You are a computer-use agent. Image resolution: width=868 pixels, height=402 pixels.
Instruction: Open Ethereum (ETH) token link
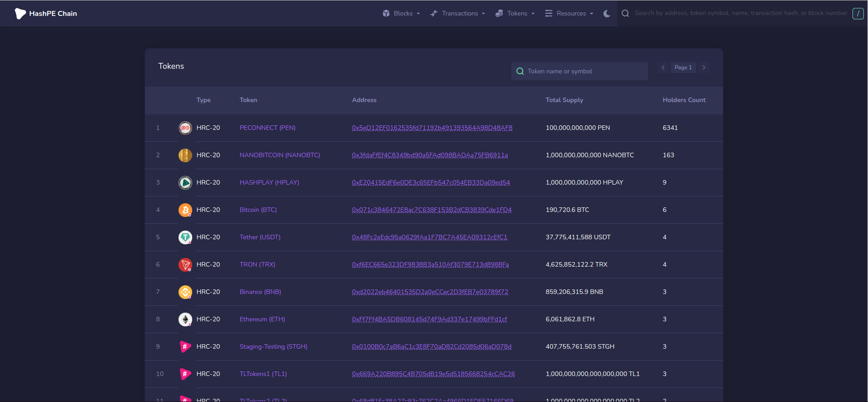click(x=262, y=319)
